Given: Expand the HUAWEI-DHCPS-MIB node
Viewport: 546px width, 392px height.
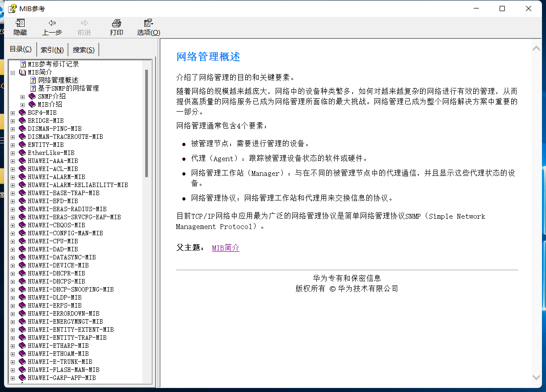Looking at the screenshot, I should click(13, 281).
